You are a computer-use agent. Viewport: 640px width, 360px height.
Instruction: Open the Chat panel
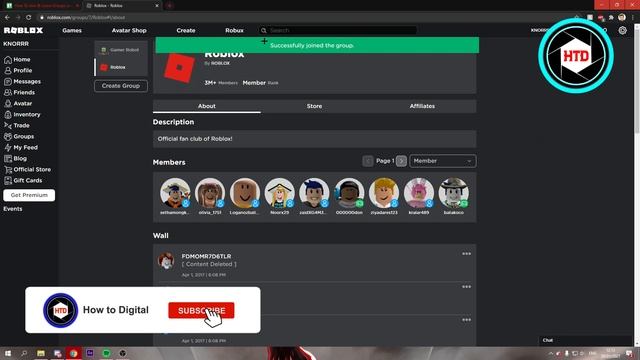click(585, 340)
